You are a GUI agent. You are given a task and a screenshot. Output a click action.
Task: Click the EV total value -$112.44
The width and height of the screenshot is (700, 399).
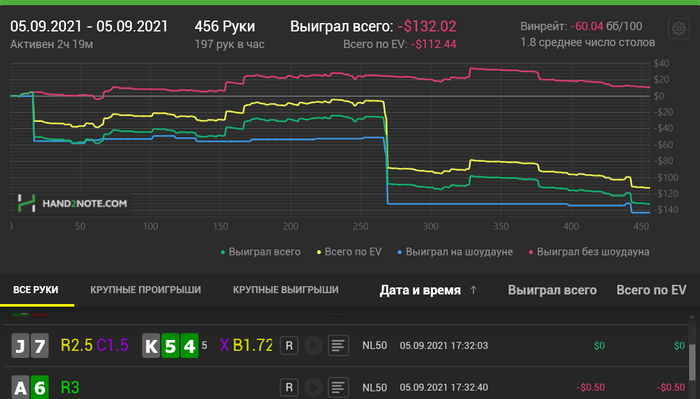pos(433,44)
